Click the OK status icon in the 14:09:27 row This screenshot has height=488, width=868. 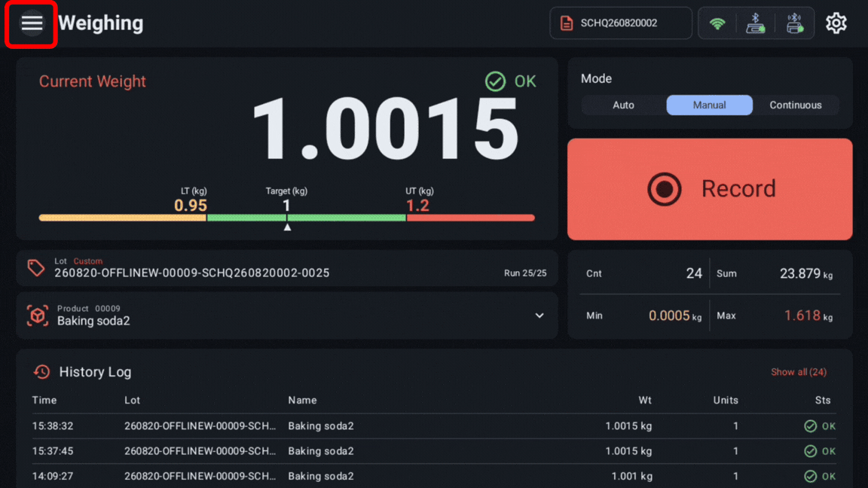811,477
